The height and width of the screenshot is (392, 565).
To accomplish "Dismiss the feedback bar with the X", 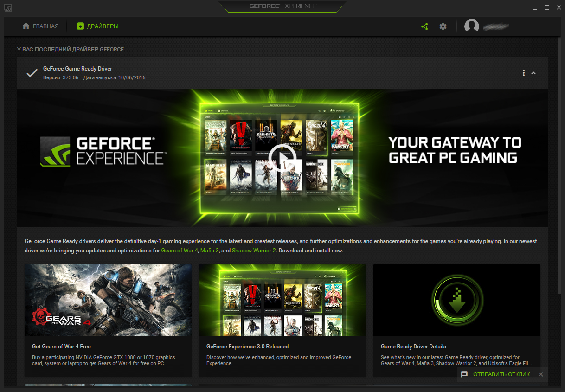I will (x=540, y=374).
